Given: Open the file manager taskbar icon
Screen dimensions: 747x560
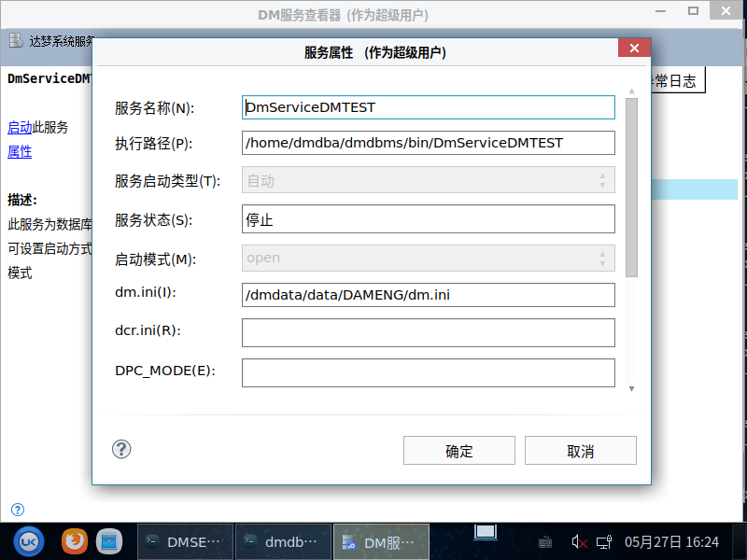Looking at the screenshot, I should (109, 542).
